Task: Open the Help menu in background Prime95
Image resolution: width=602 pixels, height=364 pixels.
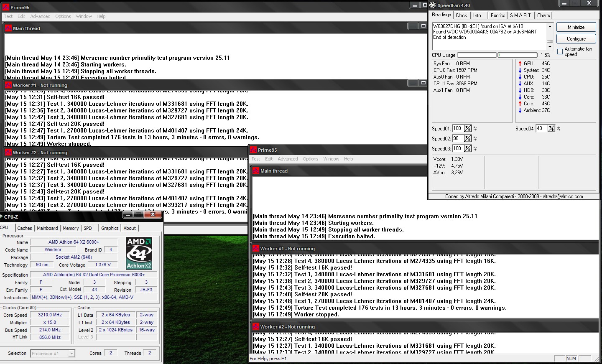Action: click(101, 16)
